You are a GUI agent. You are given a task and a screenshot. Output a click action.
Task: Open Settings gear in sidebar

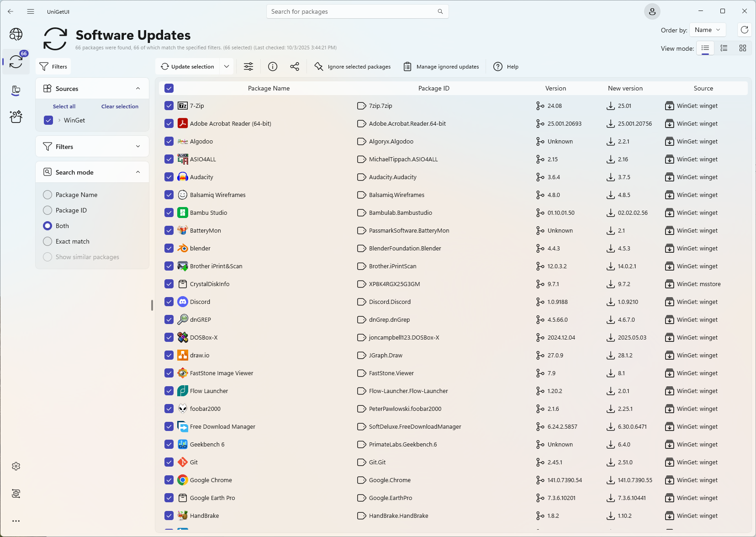coord(16,466)
